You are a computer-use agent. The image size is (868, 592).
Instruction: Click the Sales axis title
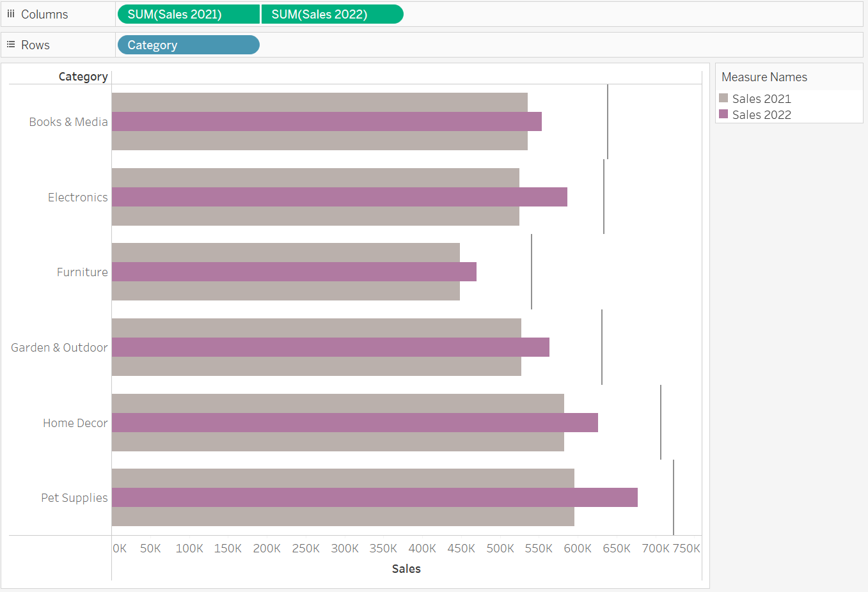tap(406, 568)
